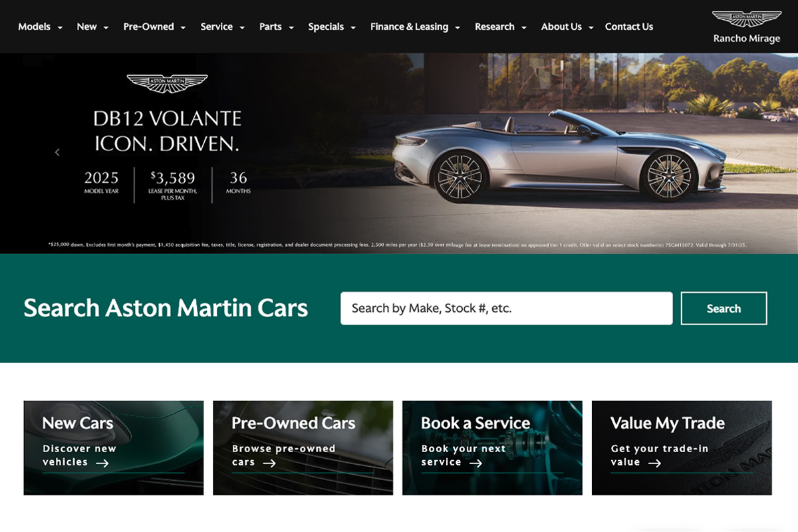Viewport: 798px width, 532px height.
Task: Go to previous carousel slide arrow
Action: pyautogui.click(x=57, y=152)
